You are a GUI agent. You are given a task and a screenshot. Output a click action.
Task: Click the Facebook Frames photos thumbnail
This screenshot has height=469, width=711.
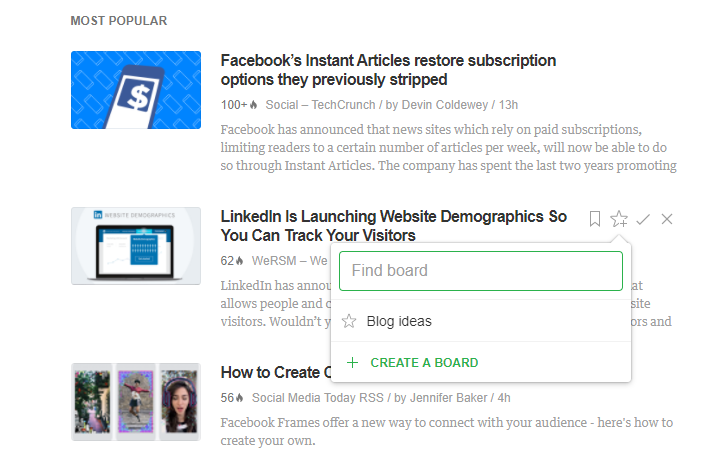pos(136,402)
